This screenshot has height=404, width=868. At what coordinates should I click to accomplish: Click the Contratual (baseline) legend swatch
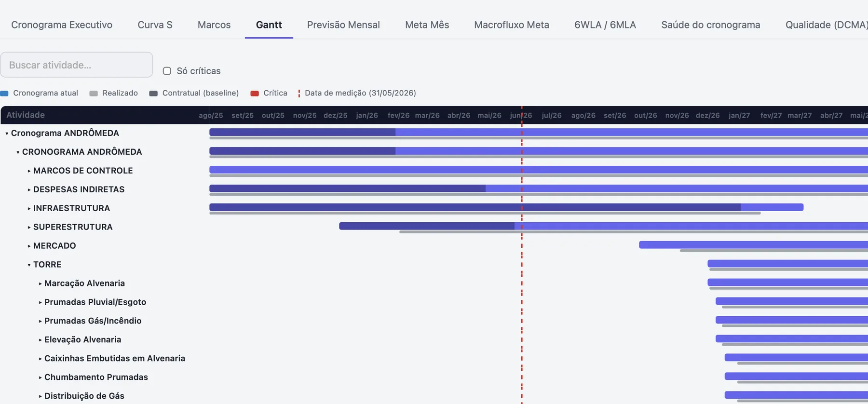click(x=153, y=93)
